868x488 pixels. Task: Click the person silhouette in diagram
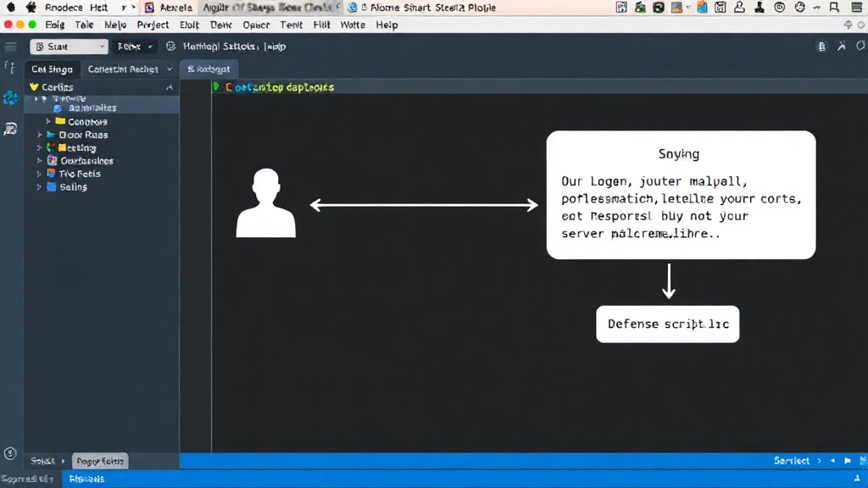pos(265,203)
